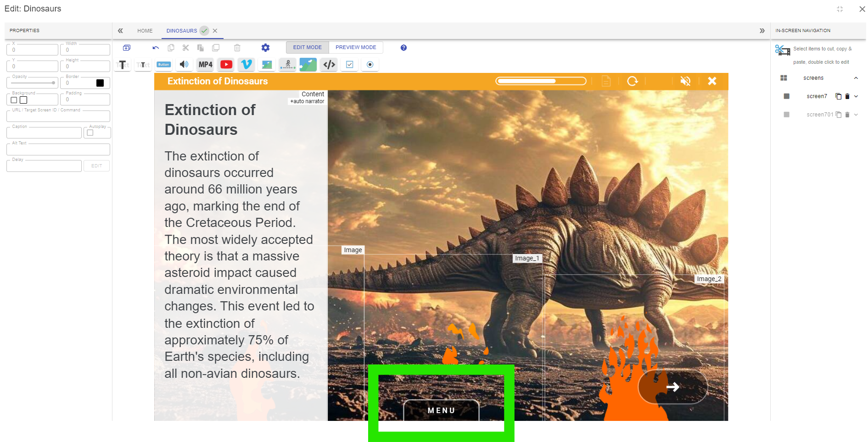Insert an MP4 video element

[205, 65]
